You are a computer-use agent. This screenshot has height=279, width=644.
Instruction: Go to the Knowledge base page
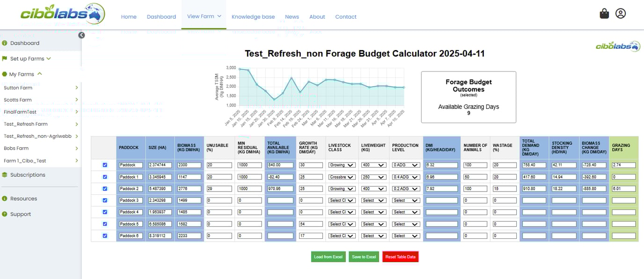tap(253, 16)
